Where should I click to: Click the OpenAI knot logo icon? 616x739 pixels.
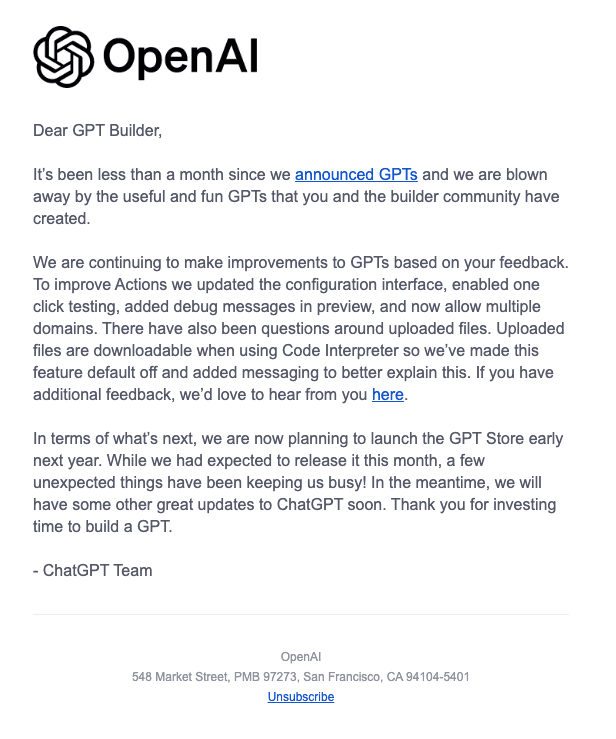click(x=64, y=57)
